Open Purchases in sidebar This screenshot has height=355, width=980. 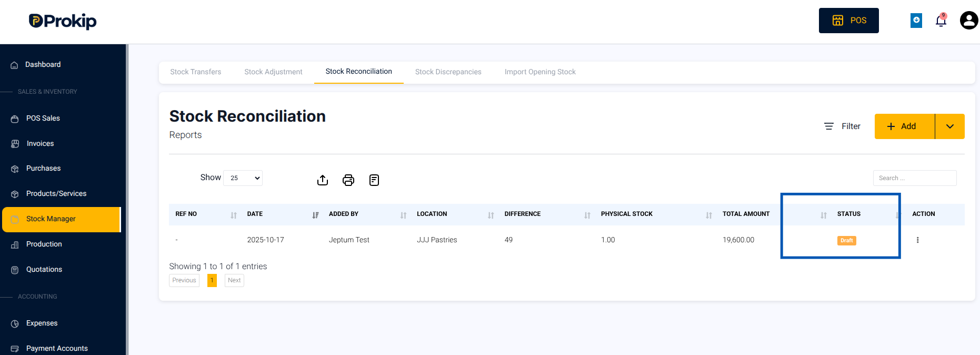(x=43, y=168)
